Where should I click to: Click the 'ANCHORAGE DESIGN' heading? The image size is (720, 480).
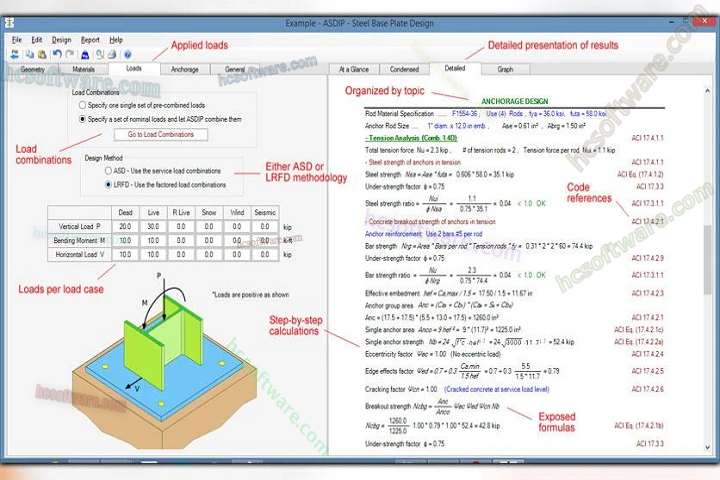click(514, 101)
